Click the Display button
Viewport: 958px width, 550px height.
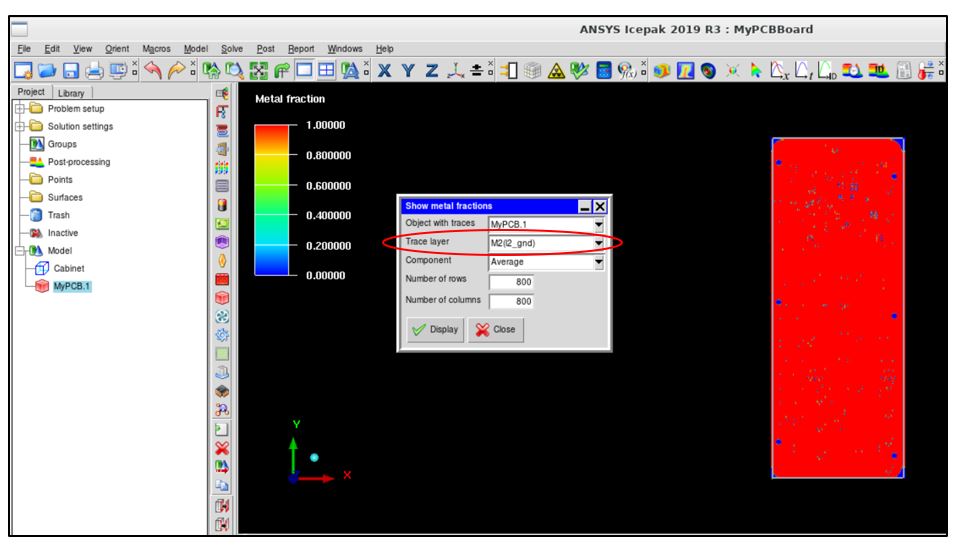(x=435, y=329)
